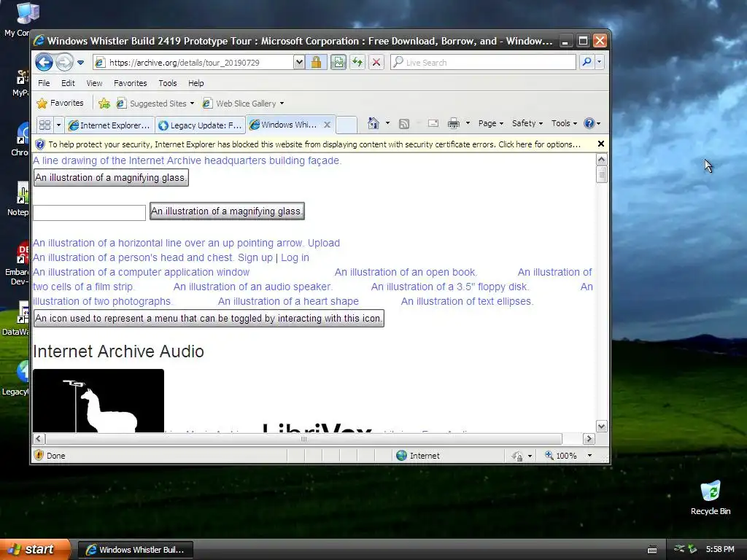
Task: Open Favorites Center star button
Action: (x=60, y=103)
